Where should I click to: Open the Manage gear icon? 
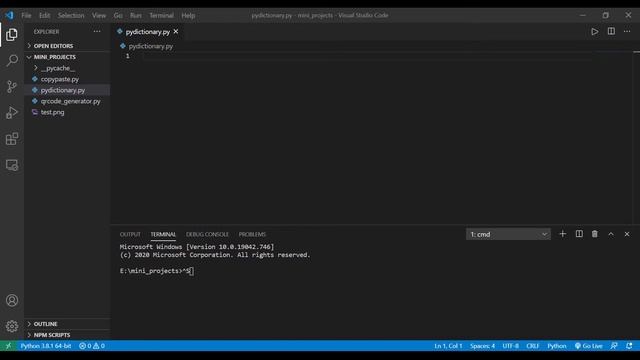coord(12,326)
